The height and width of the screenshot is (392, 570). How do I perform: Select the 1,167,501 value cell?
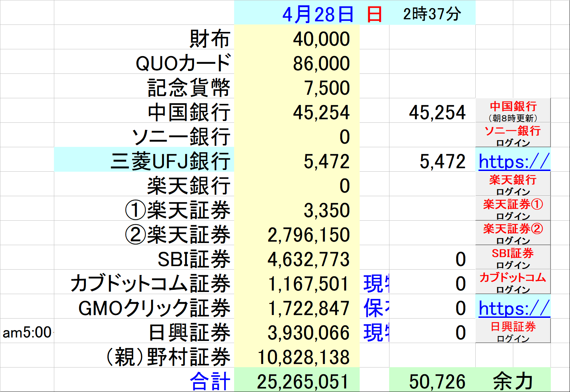pos(297,282)
